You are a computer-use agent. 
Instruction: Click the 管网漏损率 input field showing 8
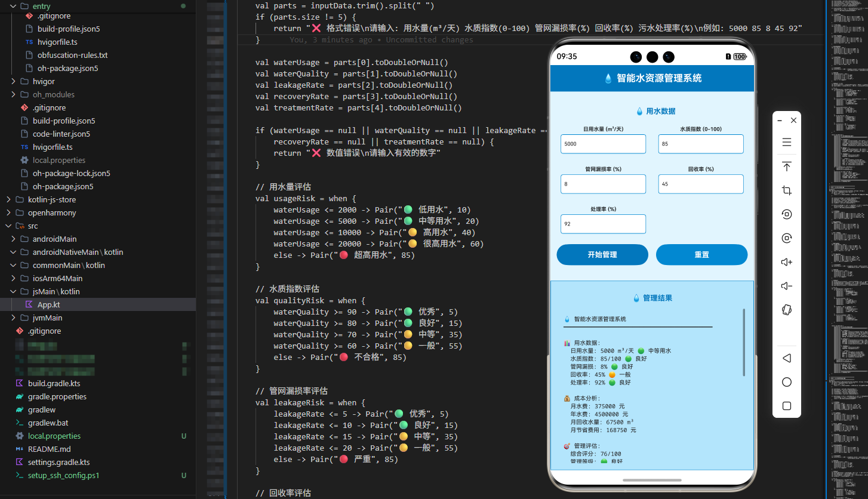coord(604,184)
